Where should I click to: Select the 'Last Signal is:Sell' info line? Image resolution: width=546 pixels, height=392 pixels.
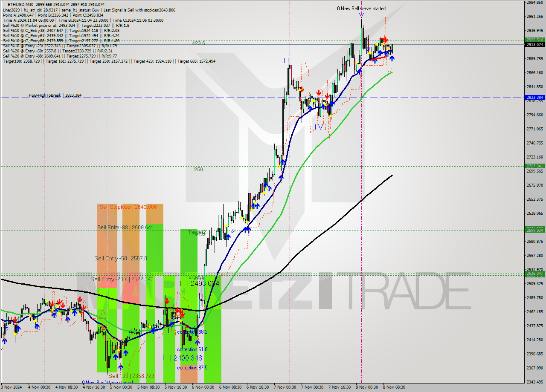point(89,10)
